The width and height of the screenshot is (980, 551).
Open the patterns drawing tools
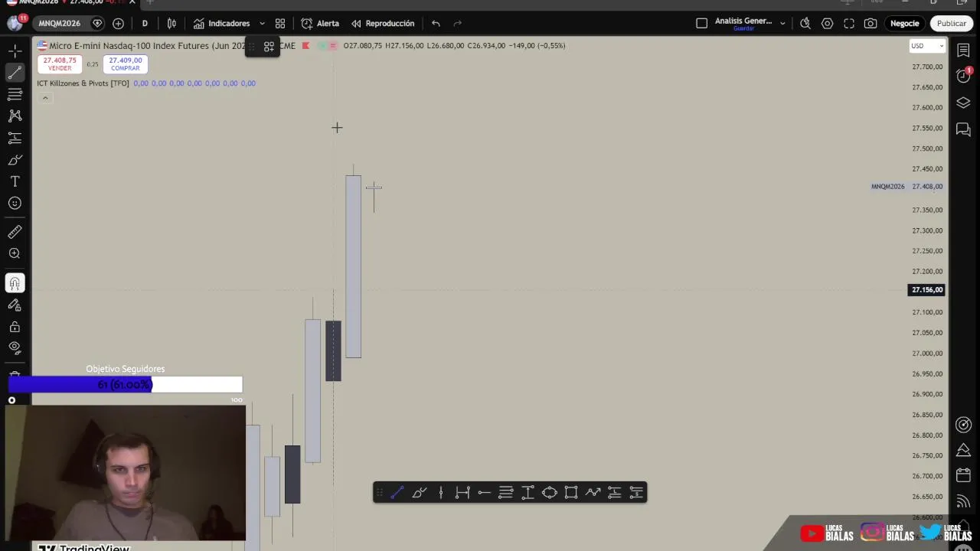click(15, 116)
